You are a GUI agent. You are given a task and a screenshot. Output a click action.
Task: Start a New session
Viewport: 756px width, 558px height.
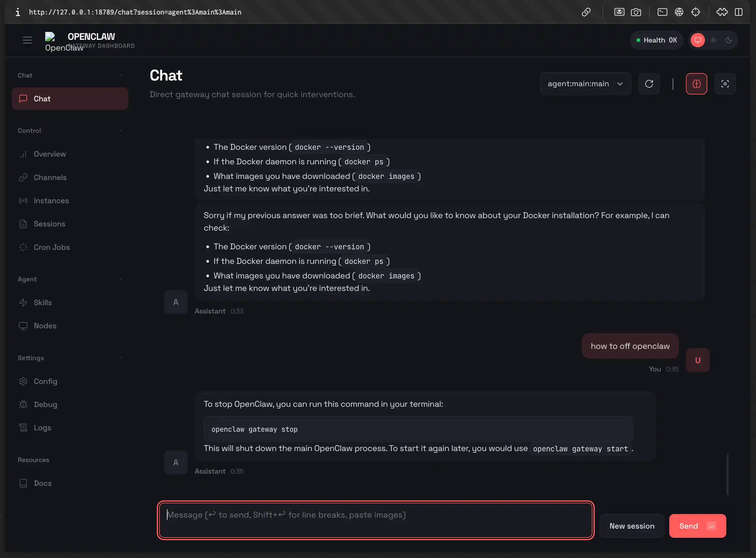click(x=632, y=526)
